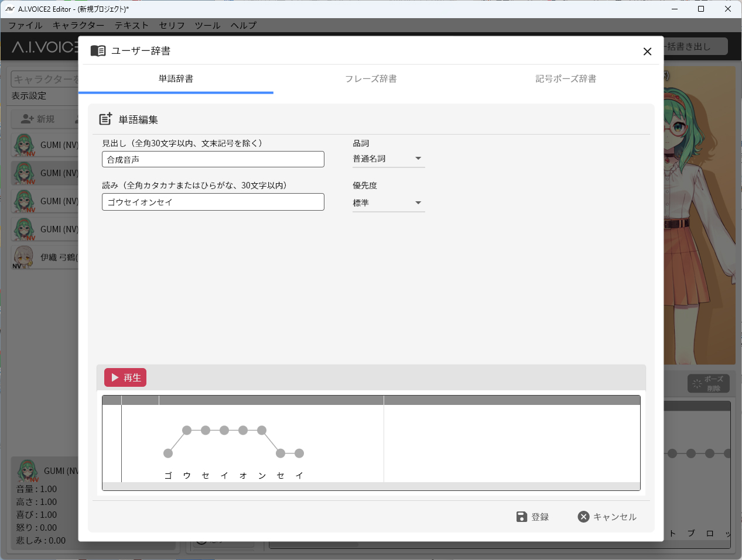
Task: Click the 単語編集 heading text
Action: click(138, 120)
